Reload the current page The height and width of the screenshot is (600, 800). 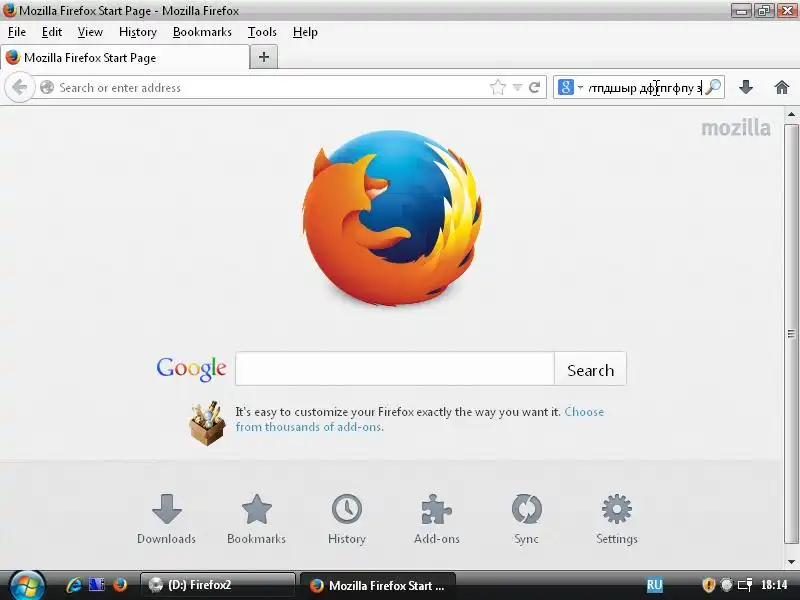(534, 87)
